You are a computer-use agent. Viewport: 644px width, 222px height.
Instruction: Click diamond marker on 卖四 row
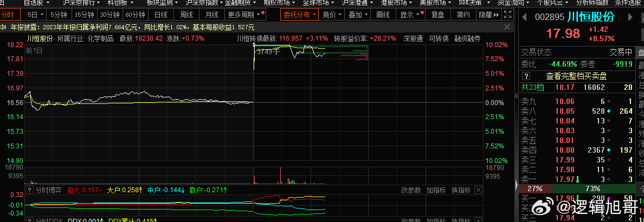[x=609, y=150]
